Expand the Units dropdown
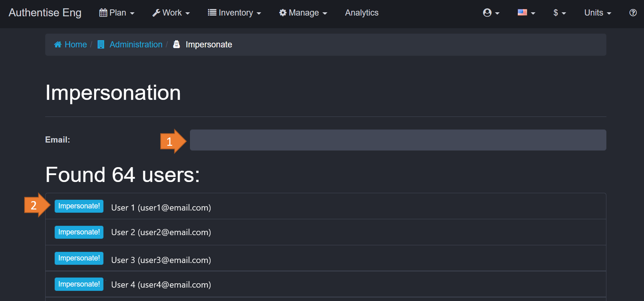 597,13
